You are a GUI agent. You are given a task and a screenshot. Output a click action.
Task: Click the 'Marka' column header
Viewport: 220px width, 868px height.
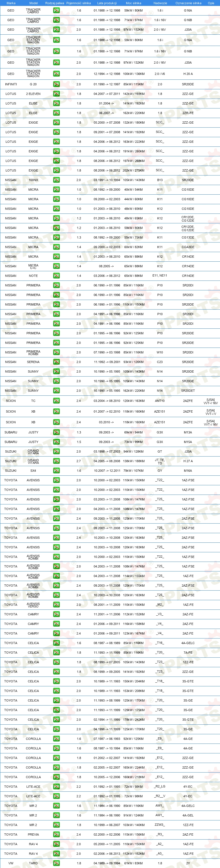pyautogui.click(x=11, y=3)
